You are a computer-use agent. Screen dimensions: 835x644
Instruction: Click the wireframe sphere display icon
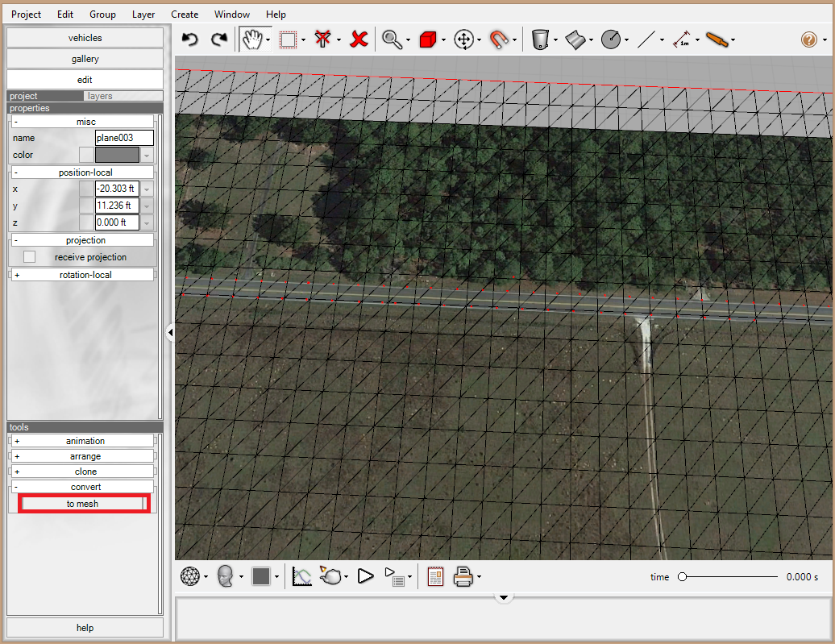(x=190, y=576)
